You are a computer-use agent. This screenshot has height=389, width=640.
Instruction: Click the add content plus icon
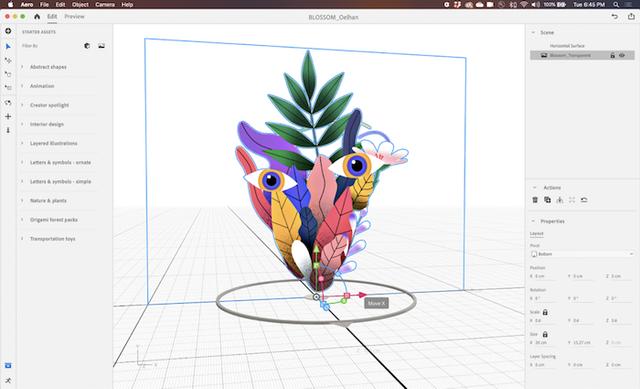[x=8, y=31]
